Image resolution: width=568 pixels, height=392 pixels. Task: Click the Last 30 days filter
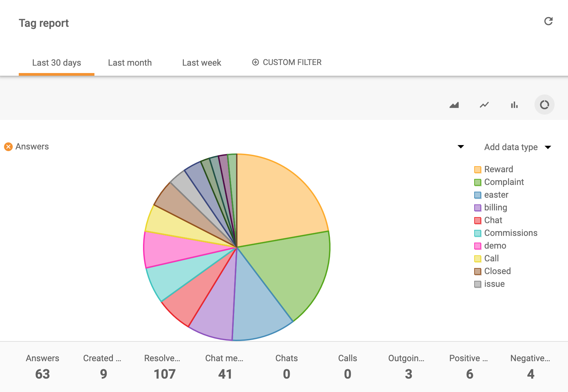57,62
